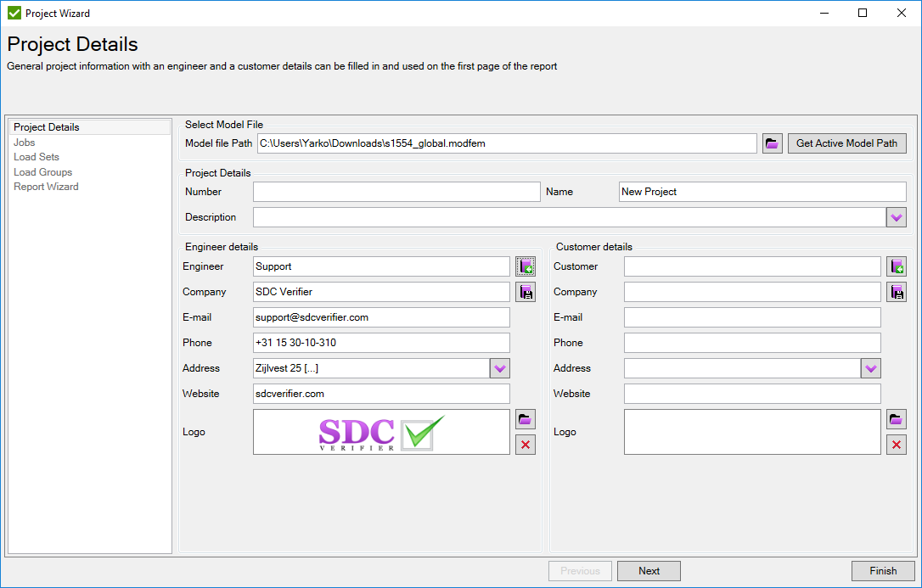The height and width of the screenshot is (588, 922).
Task: Focus the Description text field
Action: pos(570,217)
